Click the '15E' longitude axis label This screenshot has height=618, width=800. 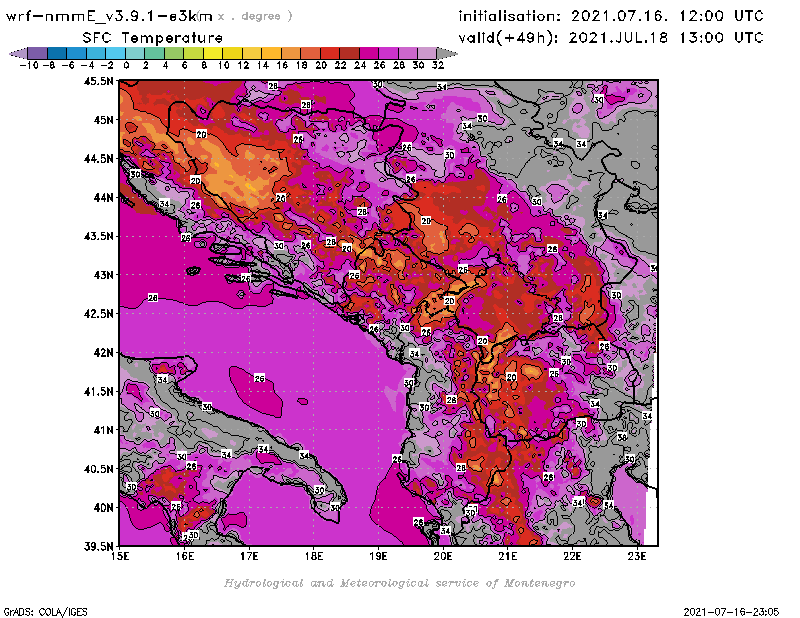120,556
